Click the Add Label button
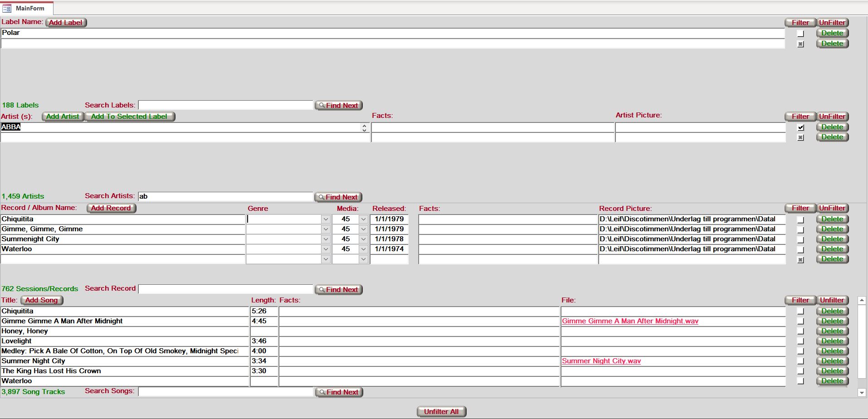This screenshot has width=868, height=419. click(x=66, y=22)
